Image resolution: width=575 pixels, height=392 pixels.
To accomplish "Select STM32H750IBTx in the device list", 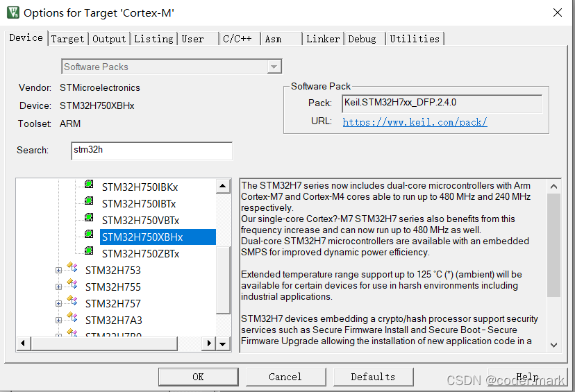I will [139, 204].
